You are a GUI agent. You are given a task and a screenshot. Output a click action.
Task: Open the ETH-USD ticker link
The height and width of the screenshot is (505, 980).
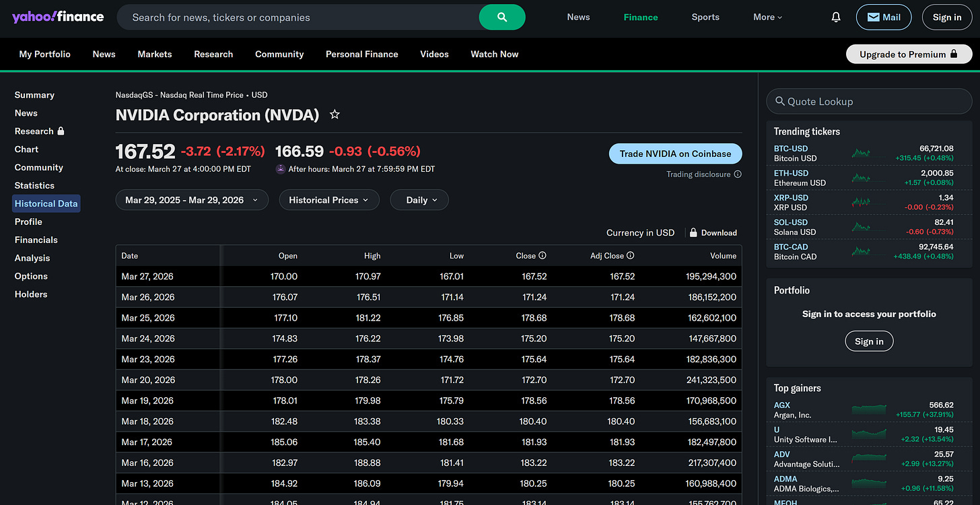pyautogui.click(x=791, y=173)
